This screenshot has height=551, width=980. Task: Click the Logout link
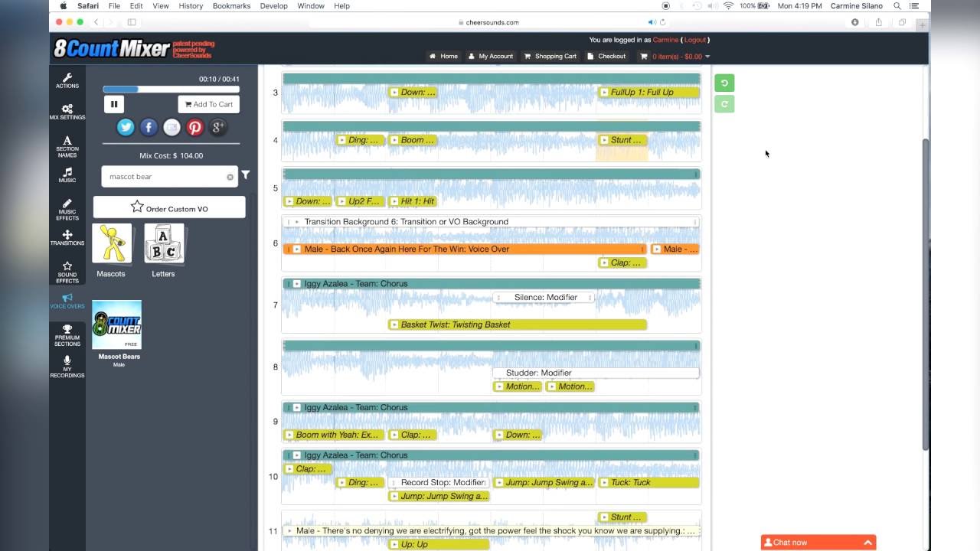(x=694, y=40)
